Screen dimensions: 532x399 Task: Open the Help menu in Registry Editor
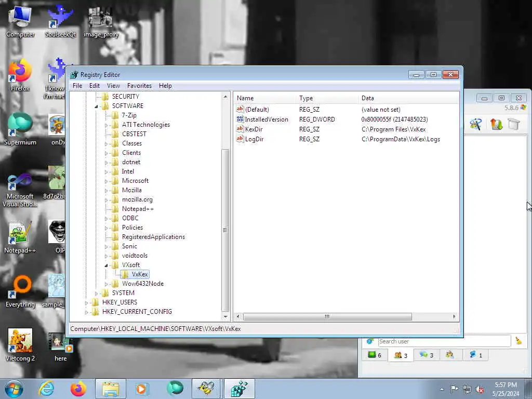pyautogui.click(x=165, y=86)
